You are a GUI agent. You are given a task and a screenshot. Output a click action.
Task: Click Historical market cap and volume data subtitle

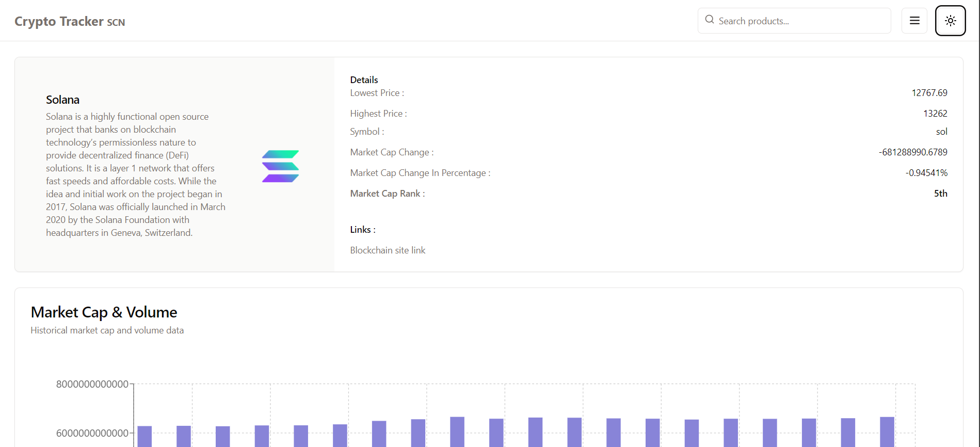pos(107,330)
